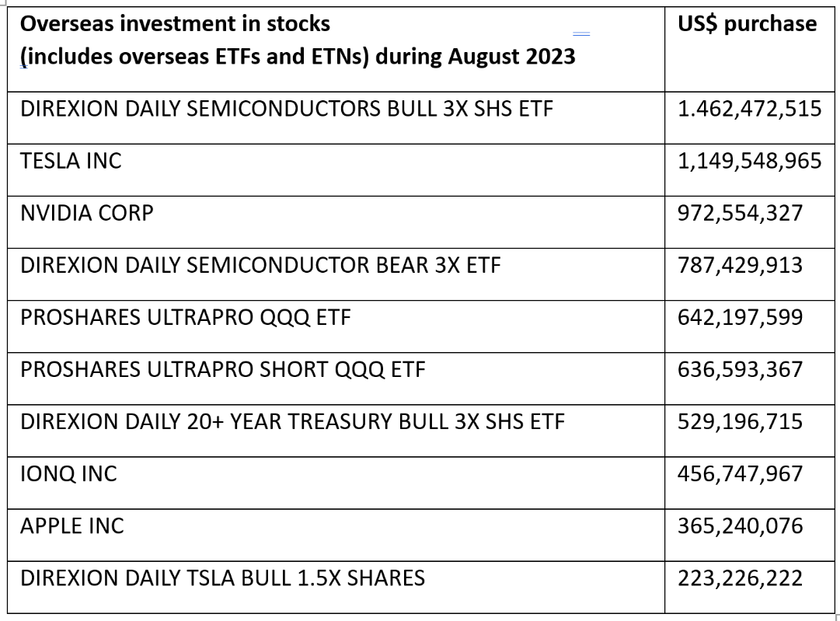This screenshot has width=840, height=621.
Task: Click the Direxion Daily TSLA Bull 1.5X Shares cell
Action: [x=222, y=578]
